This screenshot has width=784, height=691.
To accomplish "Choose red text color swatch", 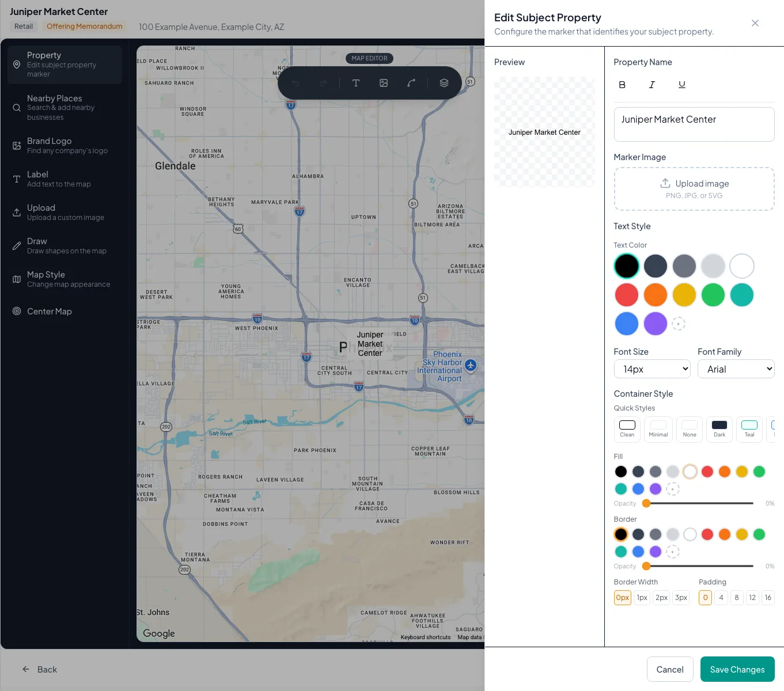I will [627, 295].
